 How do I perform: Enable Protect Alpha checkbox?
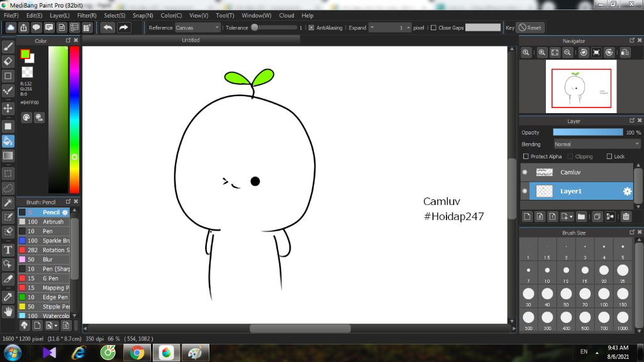[x=526, y=156]
